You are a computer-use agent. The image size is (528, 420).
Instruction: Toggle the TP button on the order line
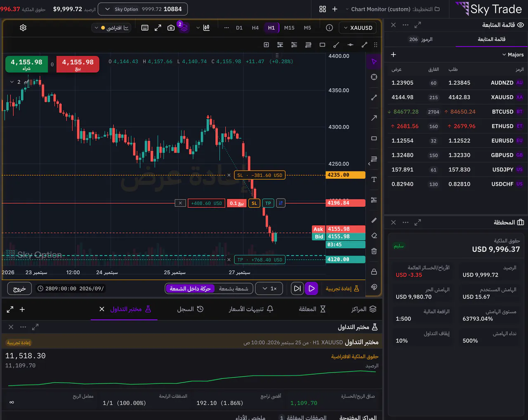(x=268, y=203)
